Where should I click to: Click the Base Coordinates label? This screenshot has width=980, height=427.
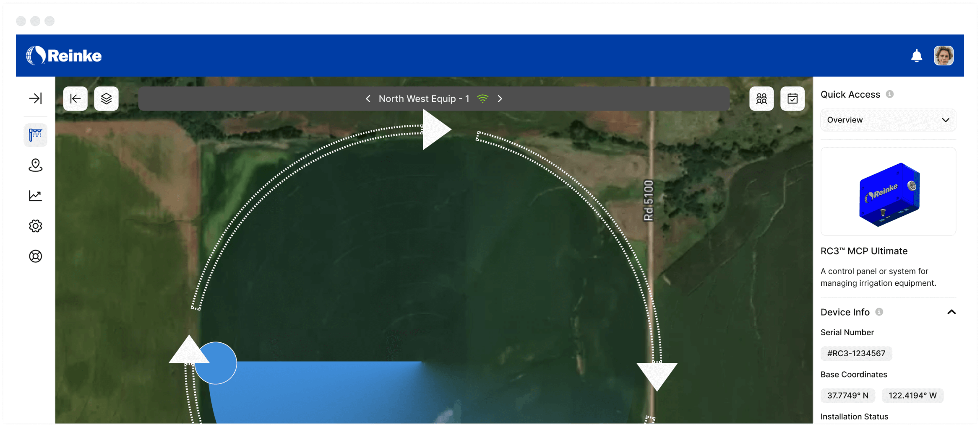tap(854, 374)
